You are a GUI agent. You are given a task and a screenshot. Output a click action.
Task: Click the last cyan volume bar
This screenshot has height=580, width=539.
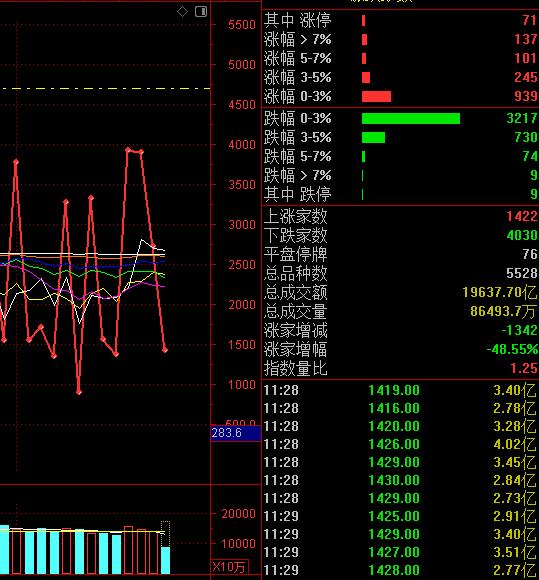pos(165,560)
